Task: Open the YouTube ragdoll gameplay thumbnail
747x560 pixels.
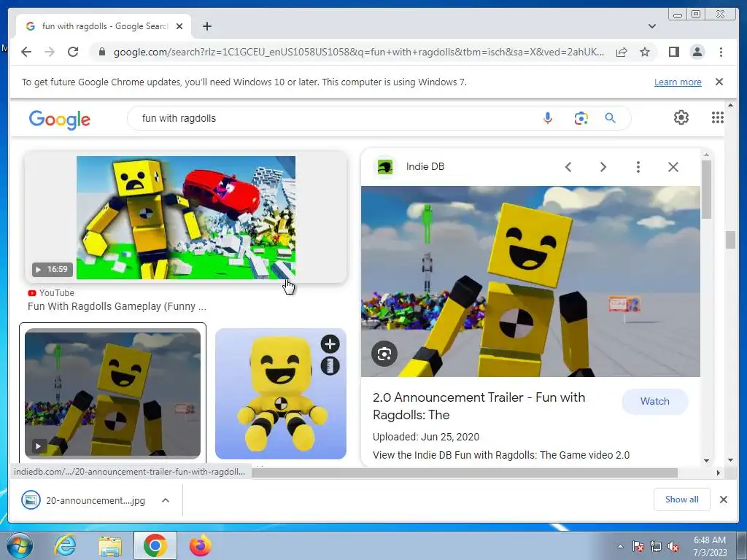Action: [186, 217]
